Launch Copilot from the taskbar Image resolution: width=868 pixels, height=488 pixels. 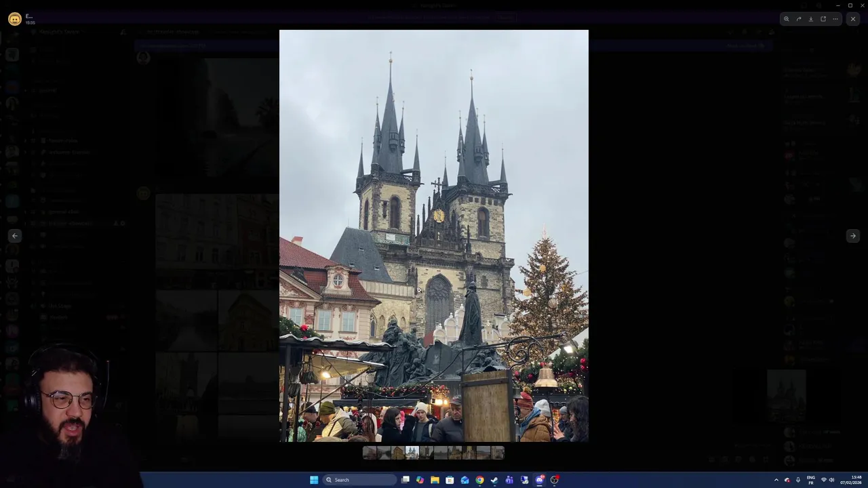coord(420,480)
